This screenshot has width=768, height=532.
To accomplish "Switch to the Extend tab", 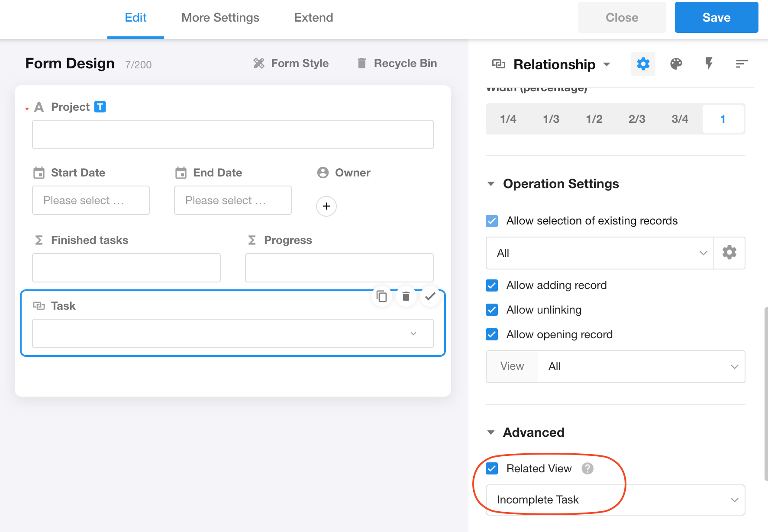I will (x=313, y=18).
